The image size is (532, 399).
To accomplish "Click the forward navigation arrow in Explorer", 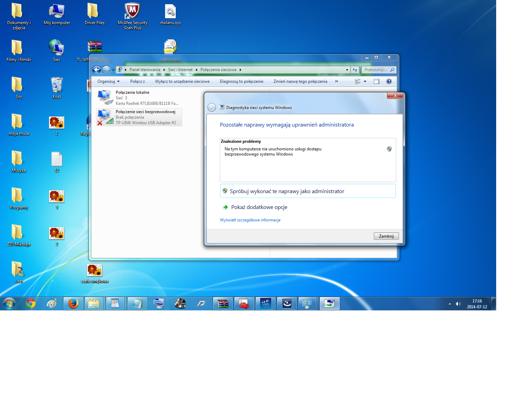I will tap(106, 70).
